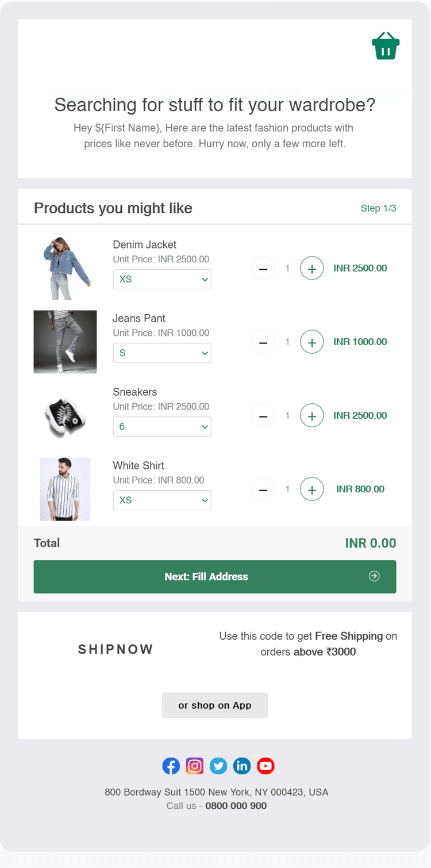This screenshot has height=868, width=431.
Task: Expand the Jeans Pant size selector
Action: pos(162,353)
